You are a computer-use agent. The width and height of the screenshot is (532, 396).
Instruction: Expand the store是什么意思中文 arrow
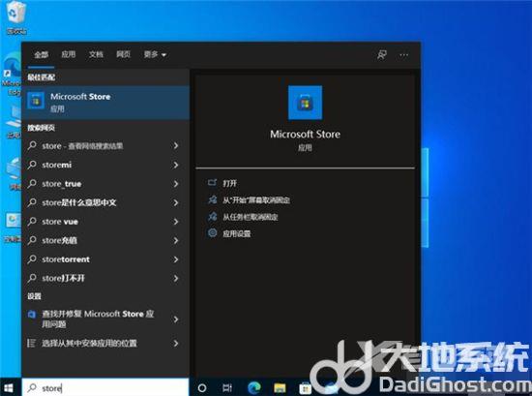pyautogui.click(x=176, y=202)
